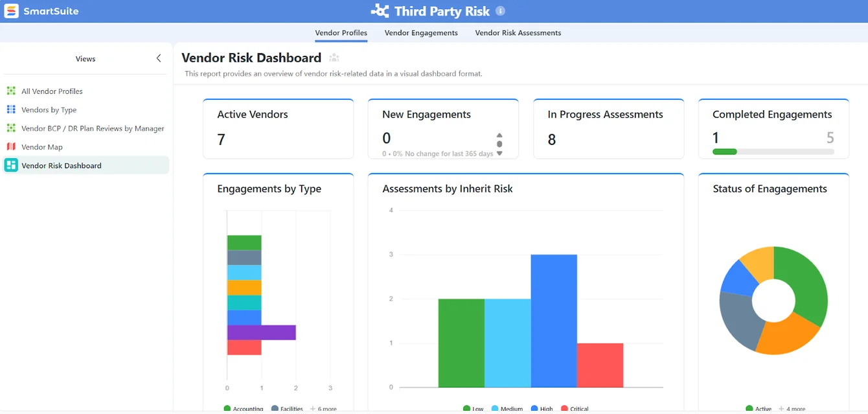
Task: Click the orange bar in Engagements by Type
Action: pyautogui.click(x=244, y=288)
